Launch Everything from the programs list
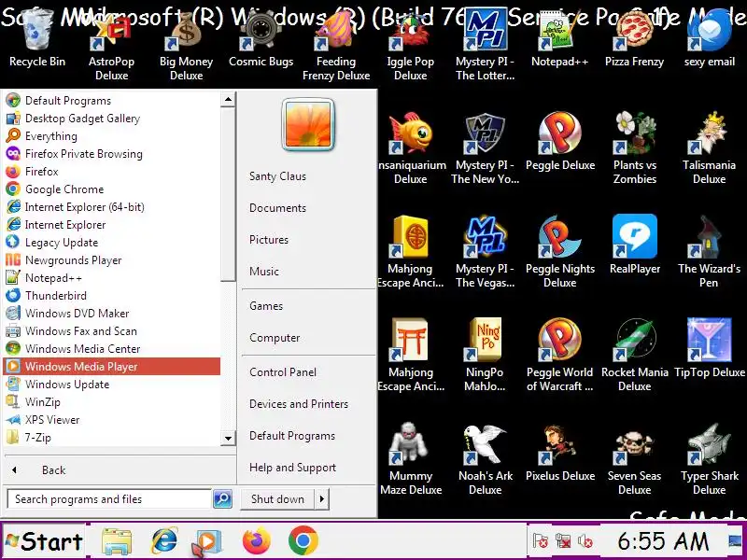 pyautogui.click(x=112, y=135)
